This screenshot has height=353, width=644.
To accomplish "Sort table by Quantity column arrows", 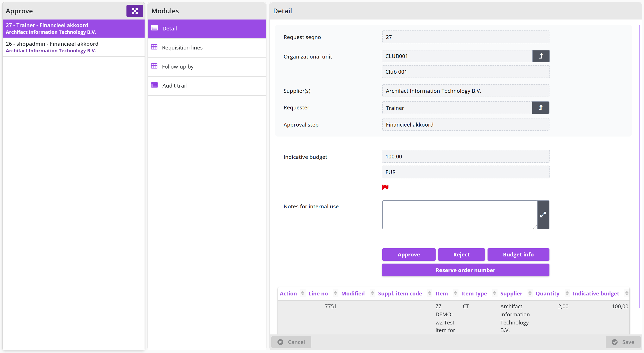I will pos(567,293).
